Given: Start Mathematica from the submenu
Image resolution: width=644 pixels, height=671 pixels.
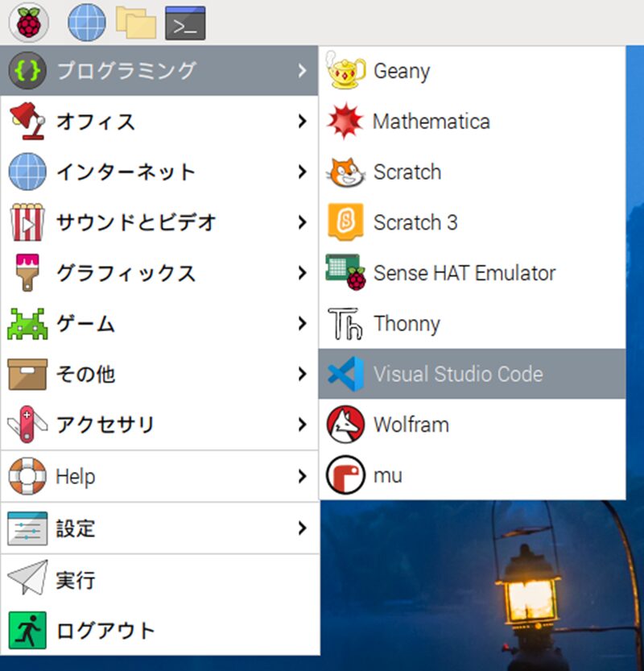Looking at the screenshot, I should (472, 121).
